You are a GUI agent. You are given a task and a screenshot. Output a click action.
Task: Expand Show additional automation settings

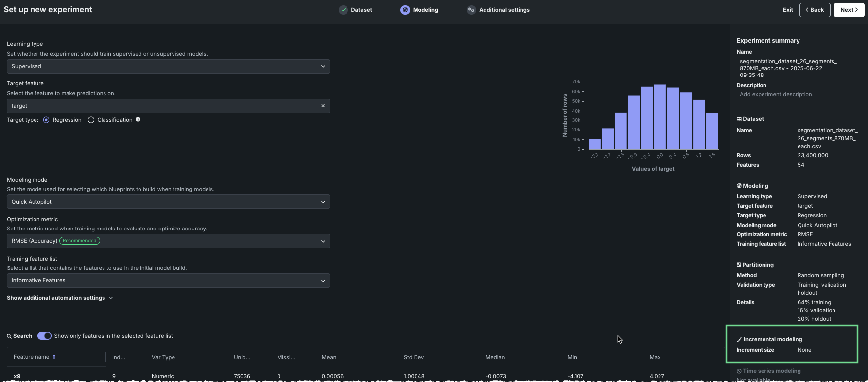point(60,298)
